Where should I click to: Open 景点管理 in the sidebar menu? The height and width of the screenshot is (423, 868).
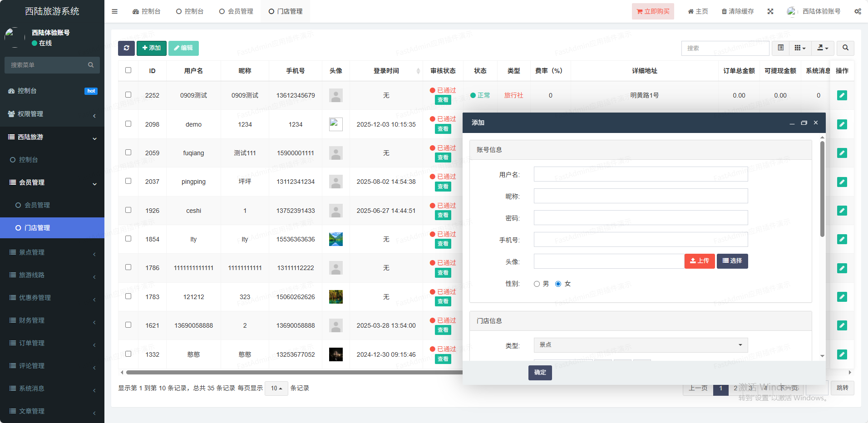pyautogui.click(x=32, y=252)
